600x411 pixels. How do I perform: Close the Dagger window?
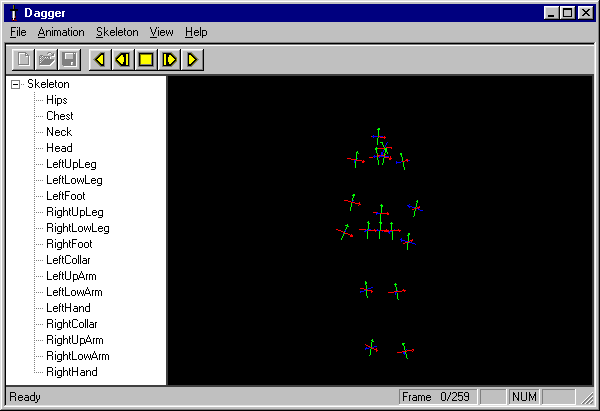(585, 13)
